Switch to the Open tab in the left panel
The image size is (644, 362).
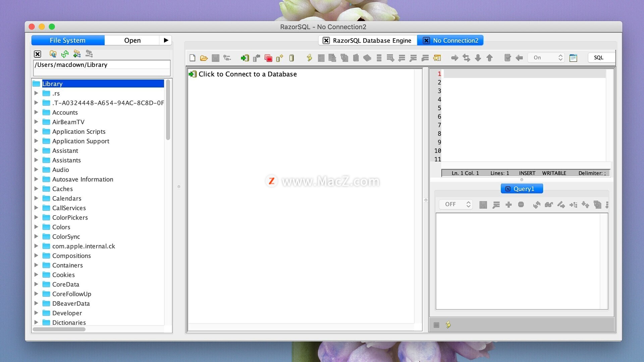coord(132,40)
